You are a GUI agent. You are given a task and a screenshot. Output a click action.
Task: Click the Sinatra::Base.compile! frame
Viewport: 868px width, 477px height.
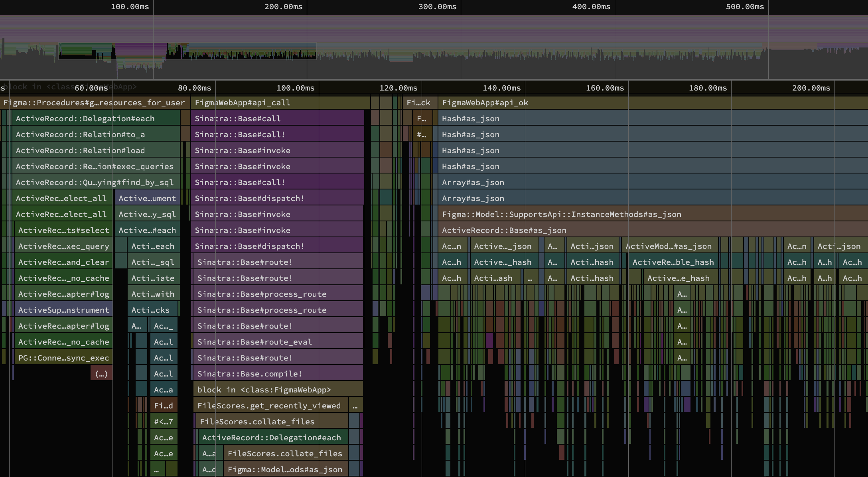[278, 374]
